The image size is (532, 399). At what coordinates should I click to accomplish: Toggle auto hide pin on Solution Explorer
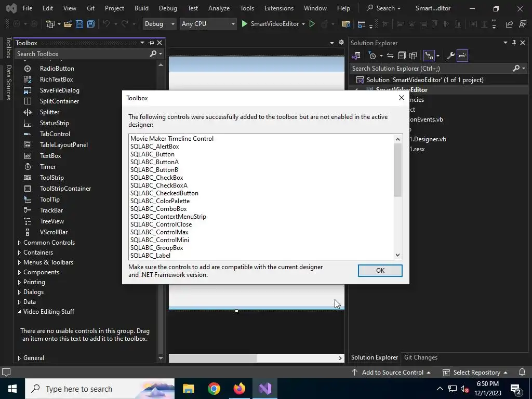[x=514, y=43]
